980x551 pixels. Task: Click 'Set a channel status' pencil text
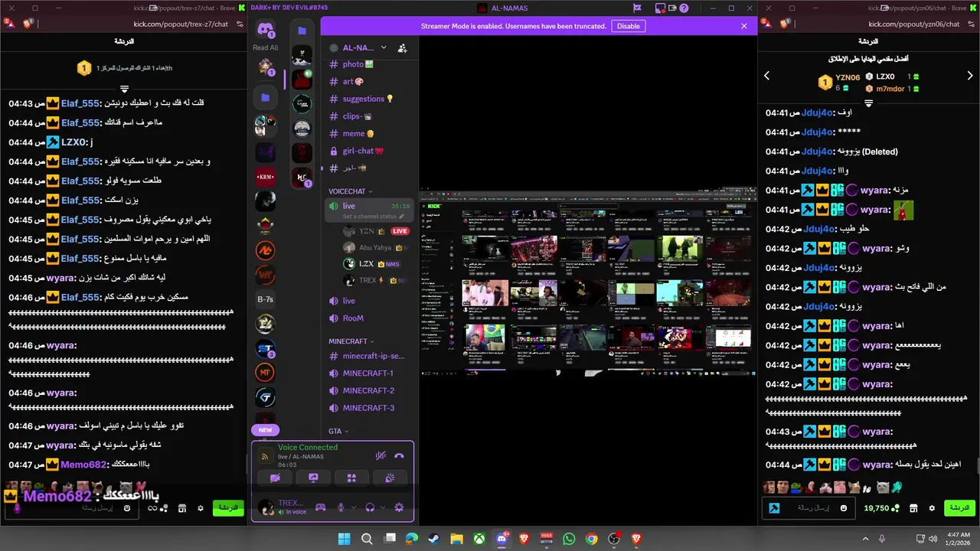click(x=374, y=217)
